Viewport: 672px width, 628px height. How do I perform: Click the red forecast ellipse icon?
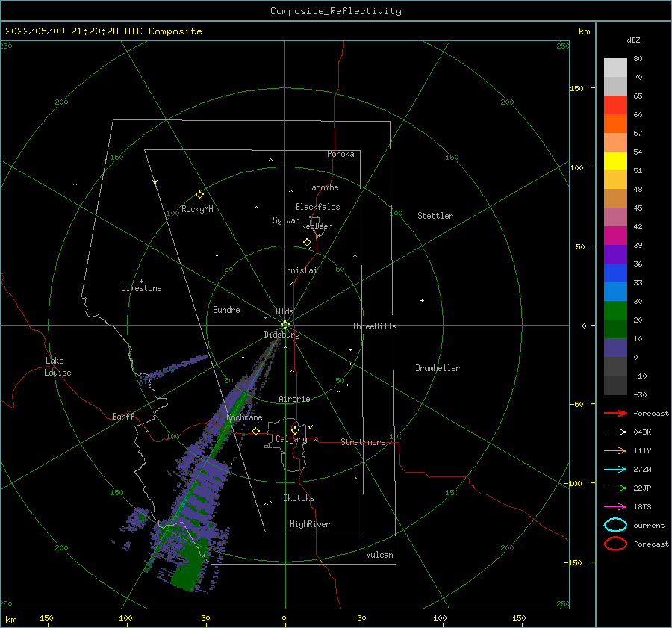coord(615,544)
